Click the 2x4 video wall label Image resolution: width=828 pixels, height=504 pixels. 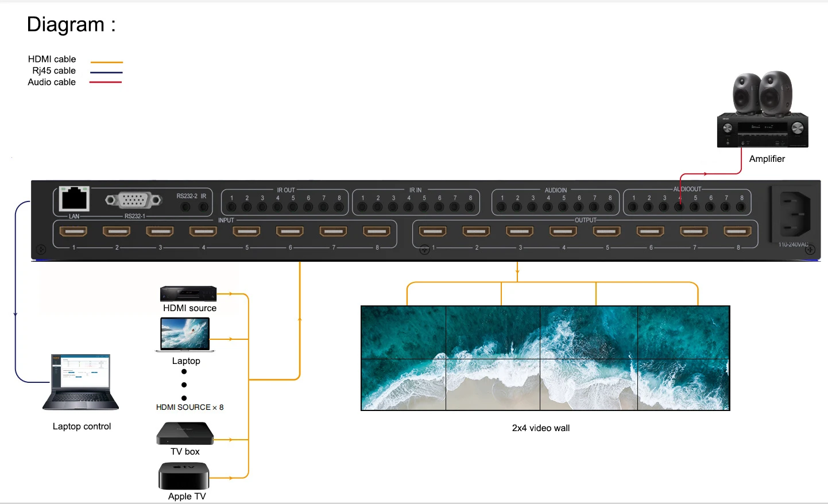point(540,428)
